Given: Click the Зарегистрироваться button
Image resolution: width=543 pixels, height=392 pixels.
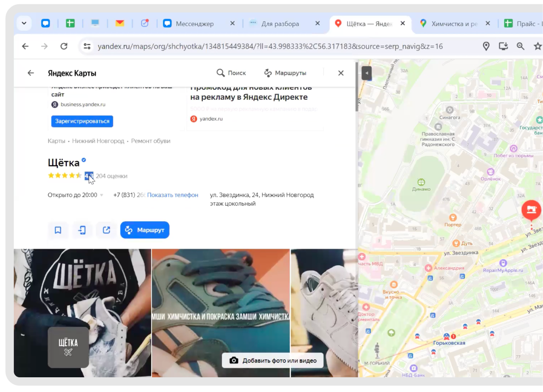Looking at the screenshot, I should click(x=82, y=121).
